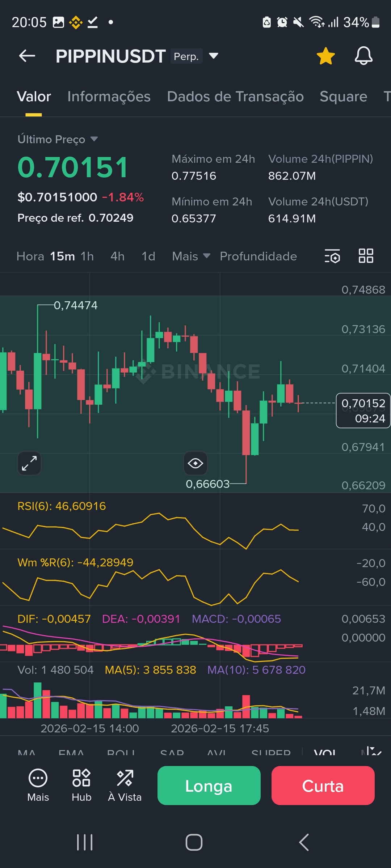
Task: Expand the Último Preço dropdown
Action: 58,139
